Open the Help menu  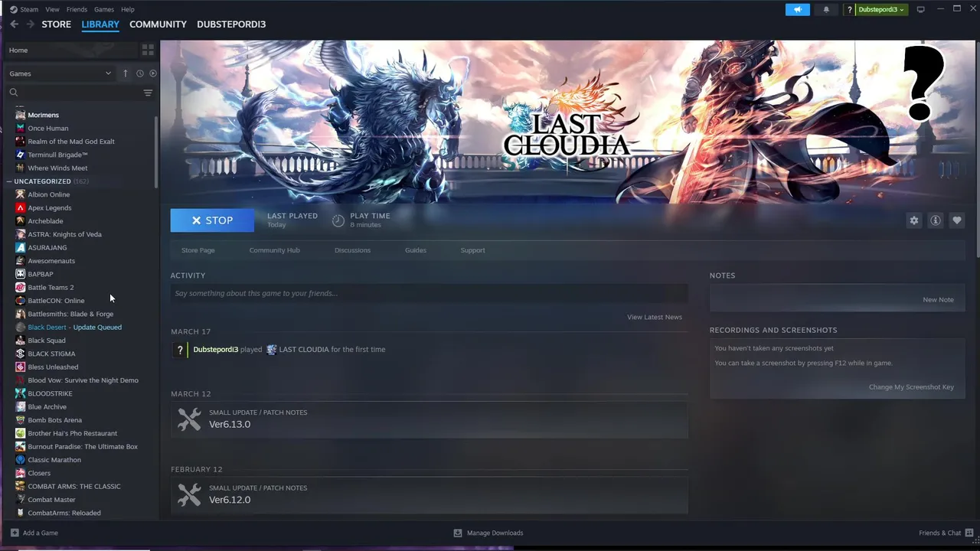tap(128, 9)
